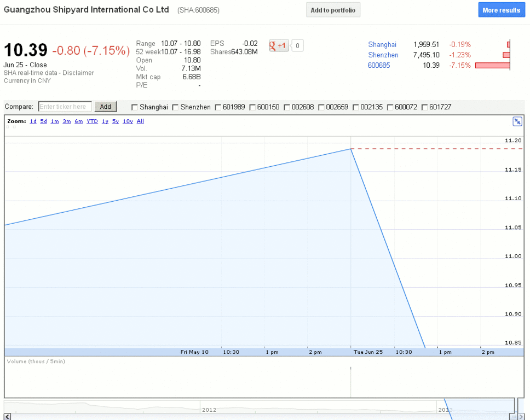
Task: Click the +1 count bubble showing 0
Action: click(x=297, y=45)
